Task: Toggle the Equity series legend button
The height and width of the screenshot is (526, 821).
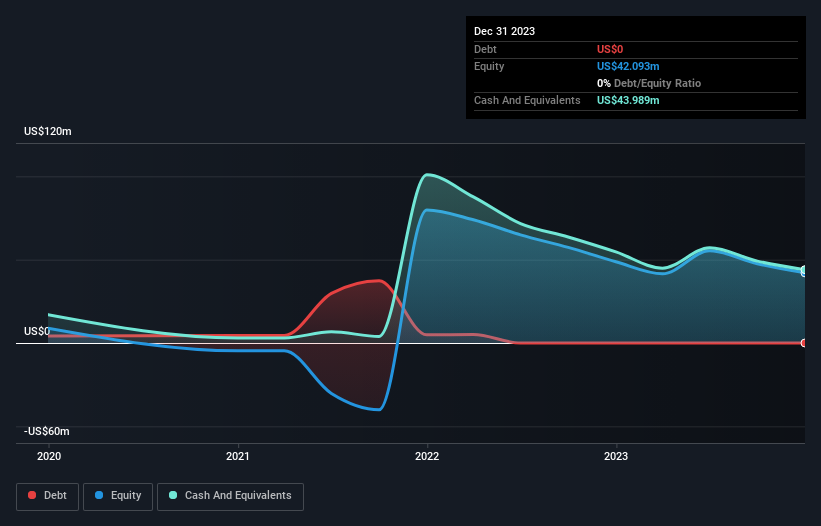Action: pyautogui.click(x=118, y=496)
